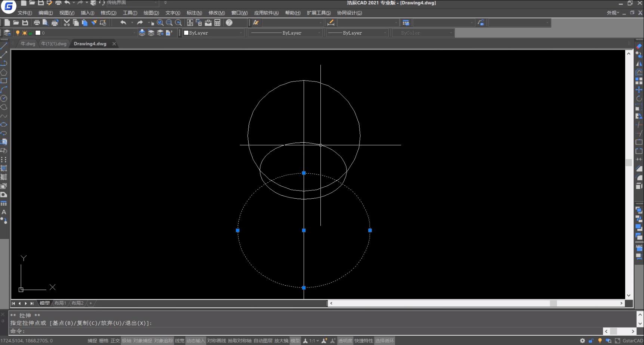Click the Help question mark icon
Screen dimensions: 644x345
pos(229,23)
